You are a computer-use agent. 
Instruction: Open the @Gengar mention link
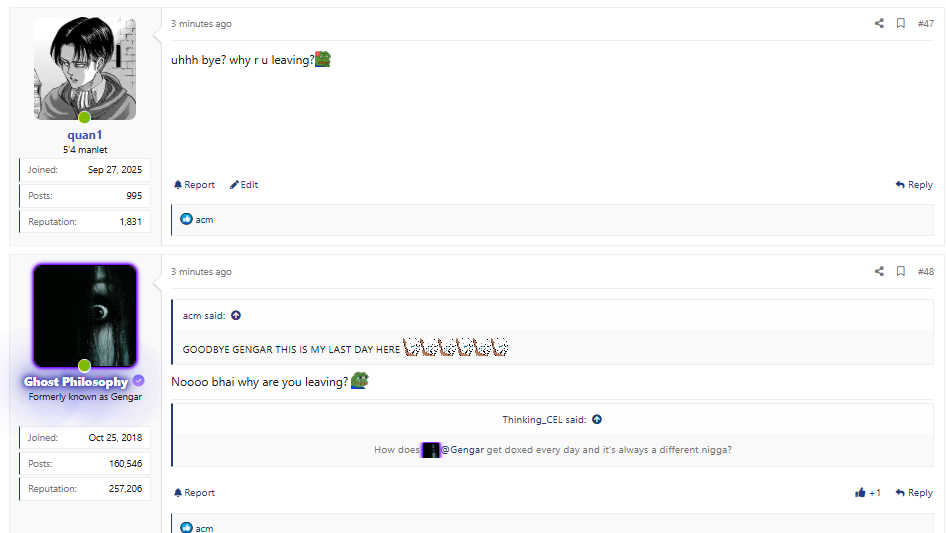tap(462, 450)
